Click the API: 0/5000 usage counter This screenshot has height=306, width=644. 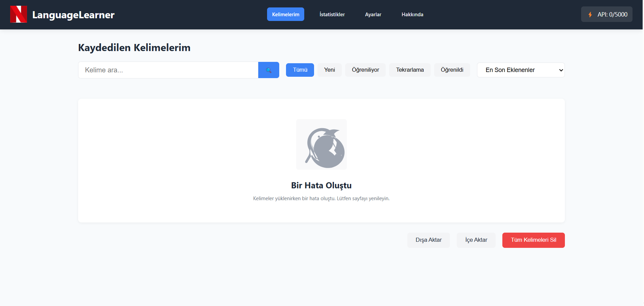click(x=612, y=15)
